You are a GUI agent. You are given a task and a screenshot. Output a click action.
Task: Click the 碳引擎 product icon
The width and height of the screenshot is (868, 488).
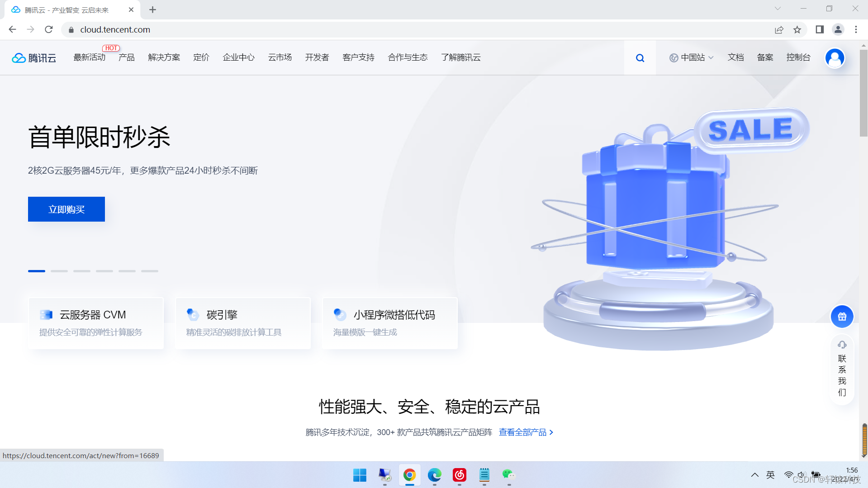click(193, 314)
